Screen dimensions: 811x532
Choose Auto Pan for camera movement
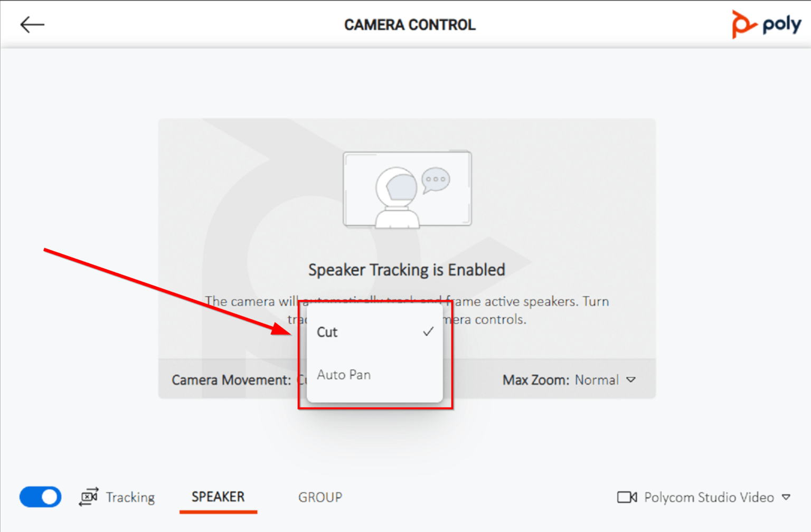(x=344, y=375)
